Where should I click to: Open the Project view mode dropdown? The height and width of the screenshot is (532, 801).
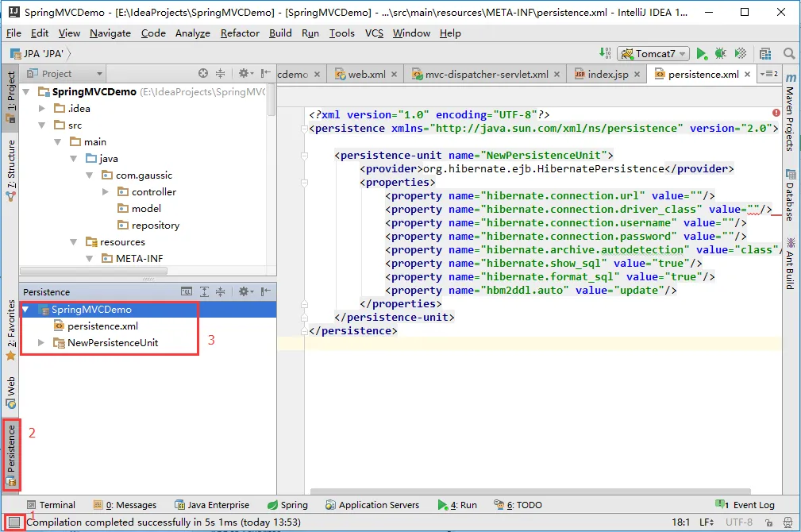[x=64, y=74]
